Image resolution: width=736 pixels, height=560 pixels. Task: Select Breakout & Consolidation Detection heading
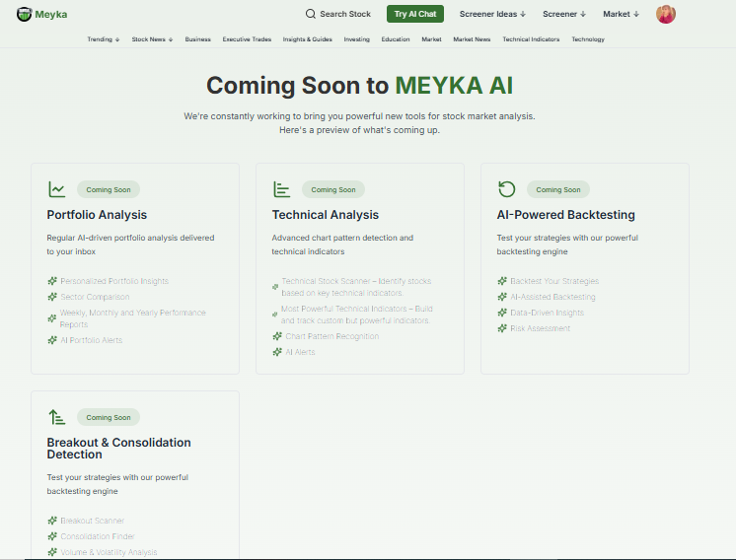point(118,449)
